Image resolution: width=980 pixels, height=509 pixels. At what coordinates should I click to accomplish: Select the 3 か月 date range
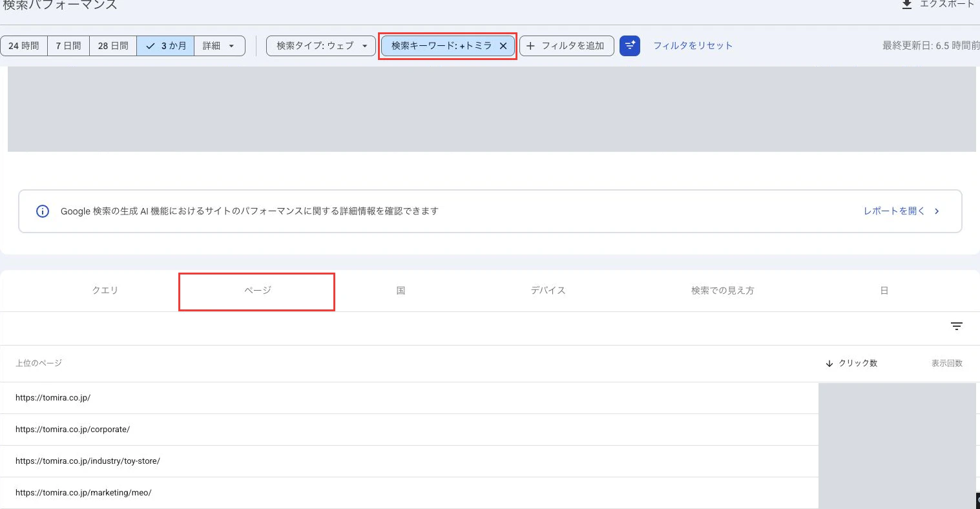pyautogui.click(x=165, y=46)
